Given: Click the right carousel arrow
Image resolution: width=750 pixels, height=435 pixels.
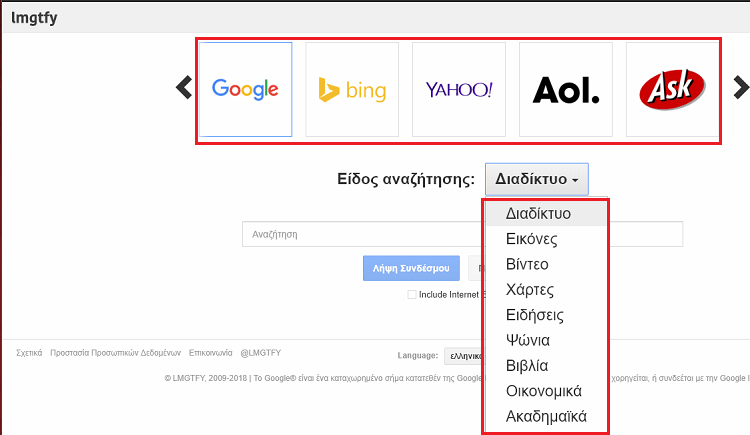Looking at the screenshot, I should (x=741, y=88).
